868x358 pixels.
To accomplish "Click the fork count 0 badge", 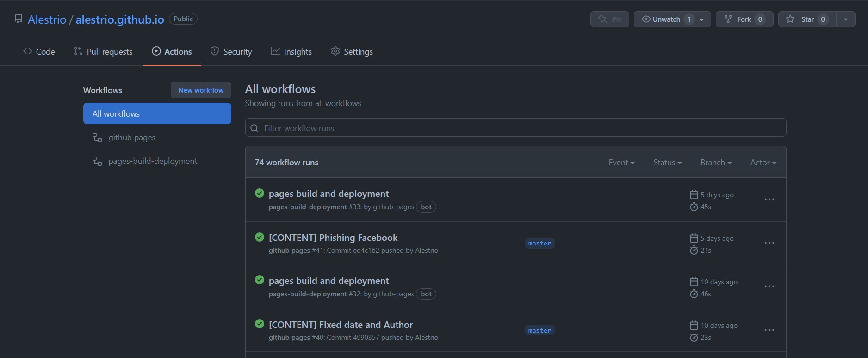I will pos(760,19).
